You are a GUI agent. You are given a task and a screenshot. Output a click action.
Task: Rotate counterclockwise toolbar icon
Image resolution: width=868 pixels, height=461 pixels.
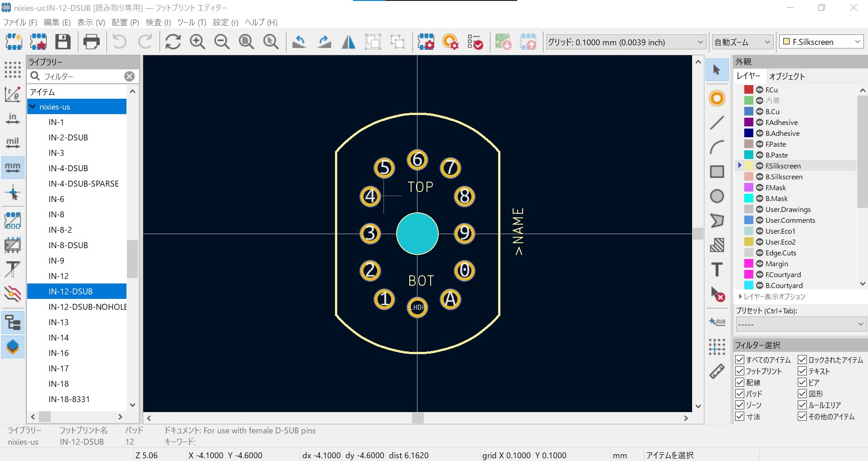[299, 42]
